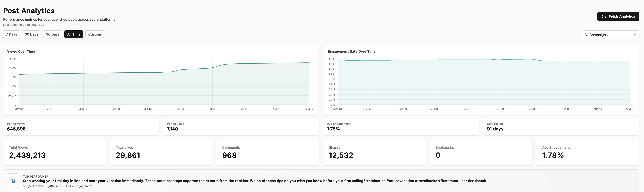Select the 30 Days range

tap(31, 34)
